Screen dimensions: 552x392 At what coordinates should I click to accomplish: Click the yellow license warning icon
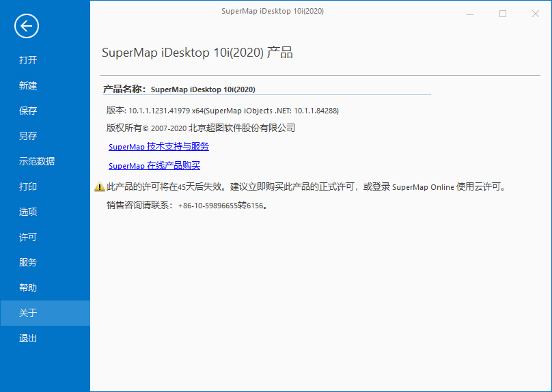point(100,187)
